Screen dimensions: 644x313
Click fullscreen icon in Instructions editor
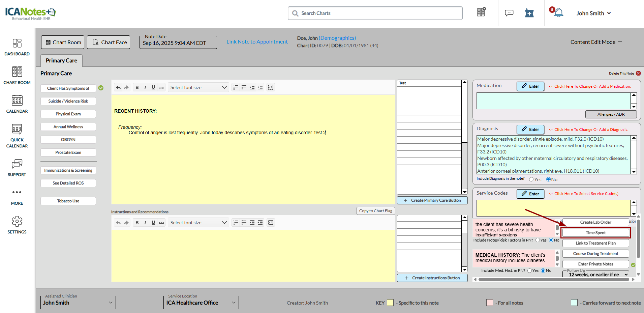(271, 223)
